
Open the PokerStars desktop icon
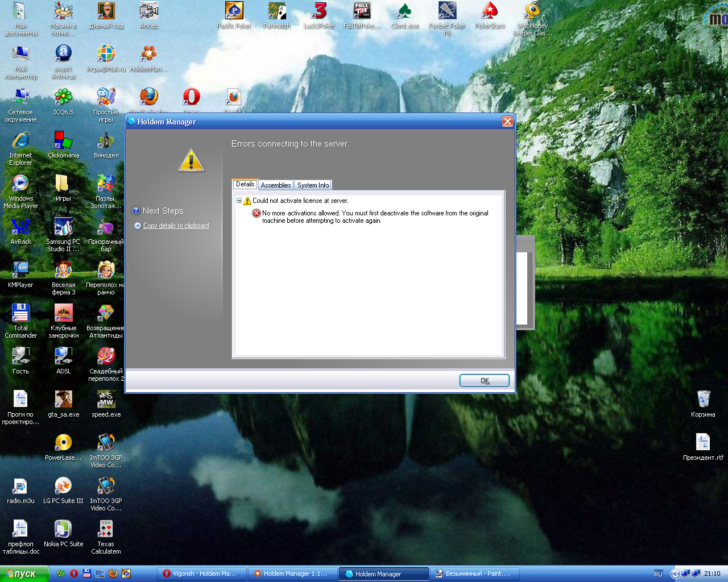[x=490, y=11]
